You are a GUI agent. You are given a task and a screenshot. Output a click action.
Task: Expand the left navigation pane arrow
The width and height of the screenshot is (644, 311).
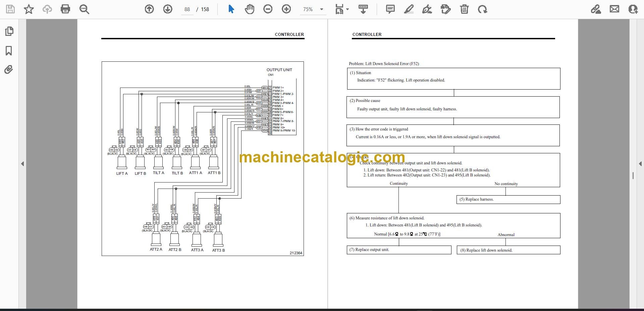[x=22, y=164]
